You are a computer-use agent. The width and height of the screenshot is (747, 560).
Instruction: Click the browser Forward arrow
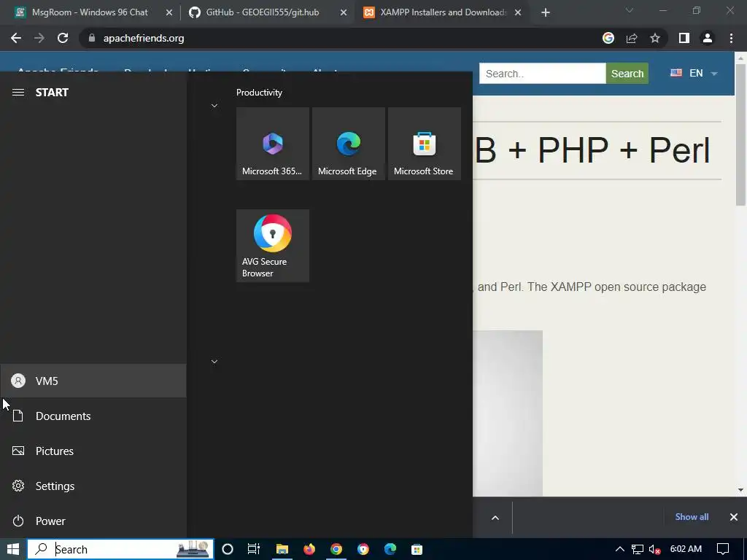[x=39, y=38]
